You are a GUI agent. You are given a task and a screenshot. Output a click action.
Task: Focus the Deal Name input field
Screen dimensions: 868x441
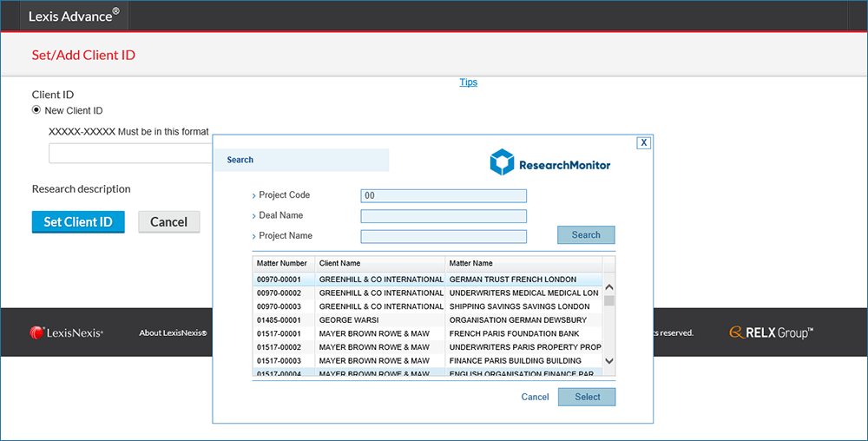pos(444,216)
